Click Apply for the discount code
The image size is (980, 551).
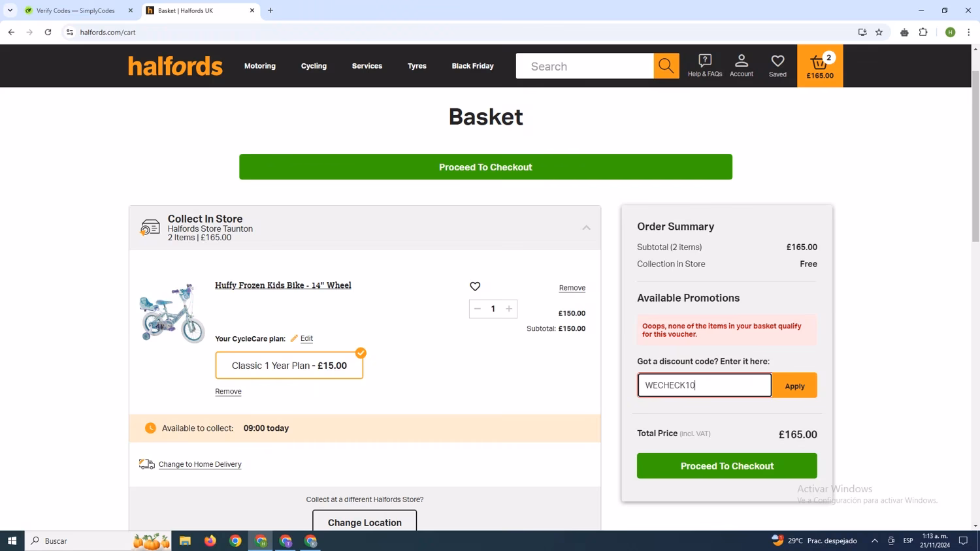tap(794, 385)
